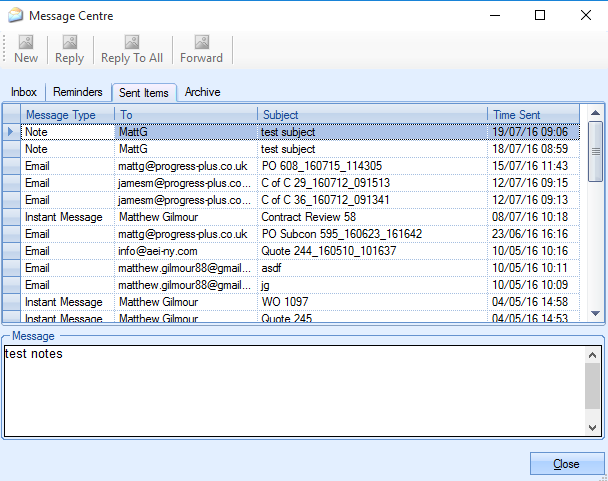Open the Reminders tab
This screenshot has width=608, height=481.
(x=78, y=92)
